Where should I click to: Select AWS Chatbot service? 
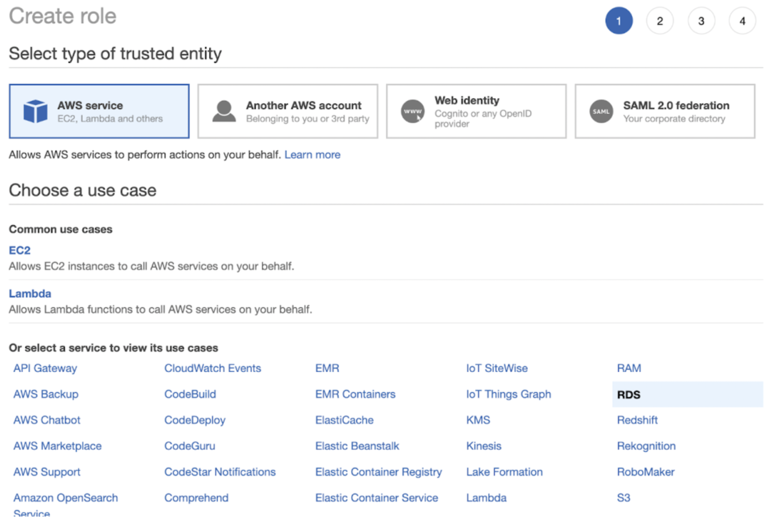coord(47,420)
